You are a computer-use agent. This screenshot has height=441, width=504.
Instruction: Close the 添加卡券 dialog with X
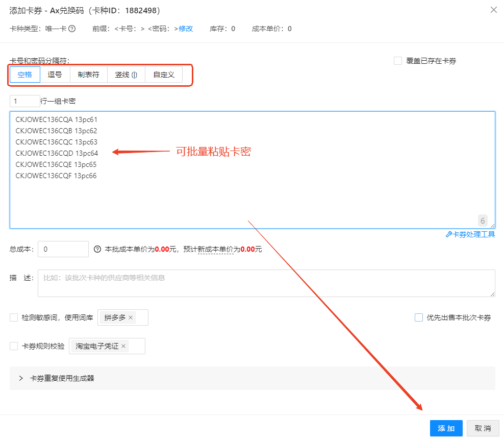494,10
